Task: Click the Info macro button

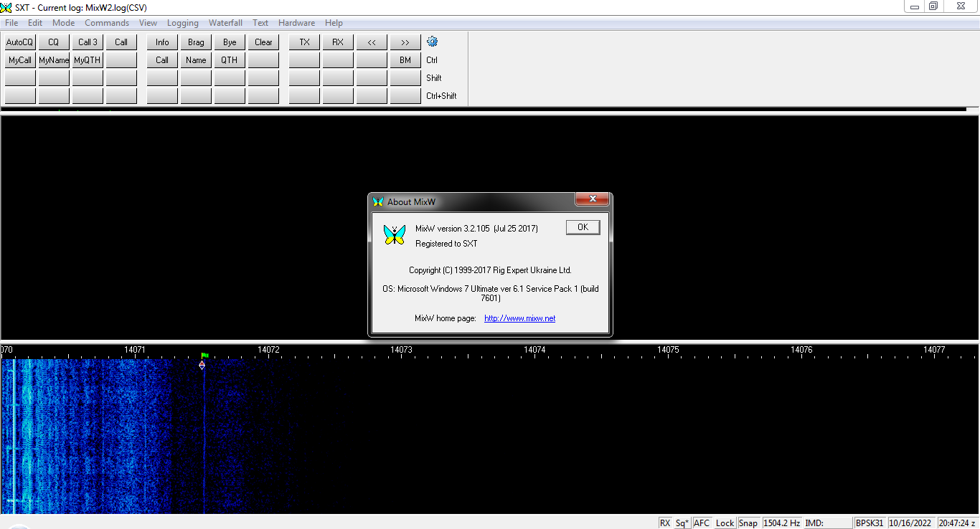Action: click(162, 42)
